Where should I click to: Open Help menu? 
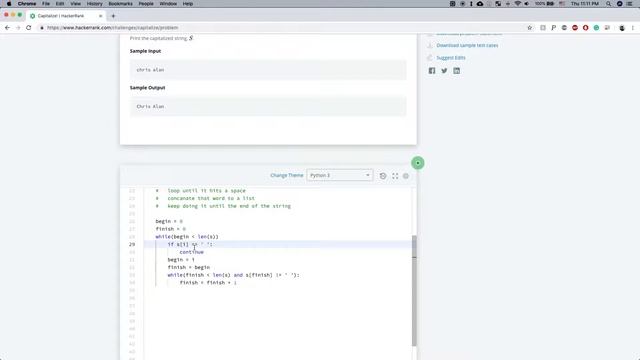188,4
